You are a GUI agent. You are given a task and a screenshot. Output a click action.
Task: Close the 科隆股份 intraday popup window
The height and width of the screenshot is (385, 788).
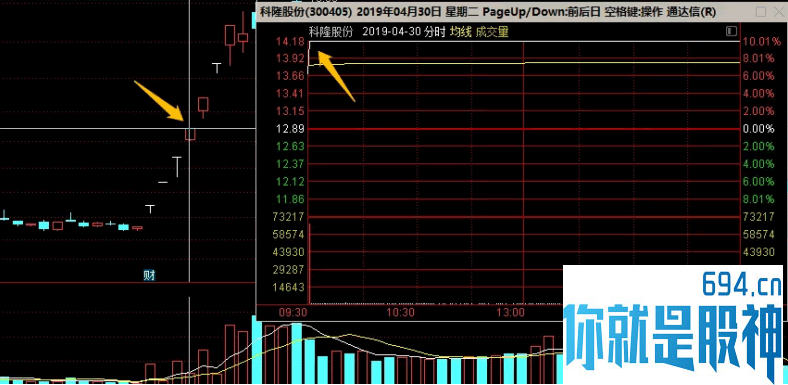tap(778, 12)
